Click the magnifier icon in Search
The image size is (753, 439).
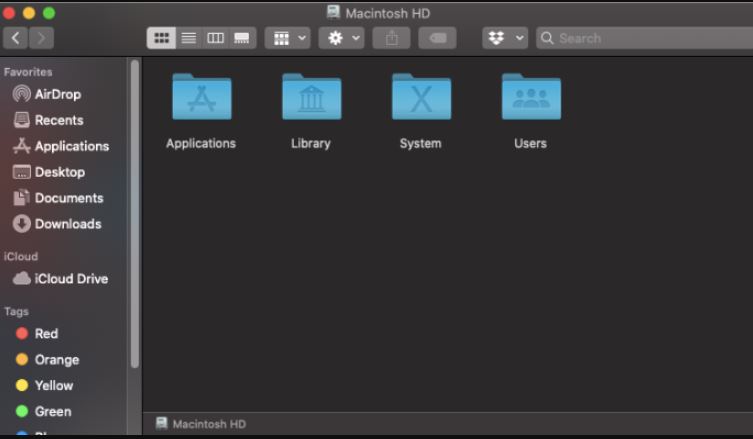(x=547, y=38)
